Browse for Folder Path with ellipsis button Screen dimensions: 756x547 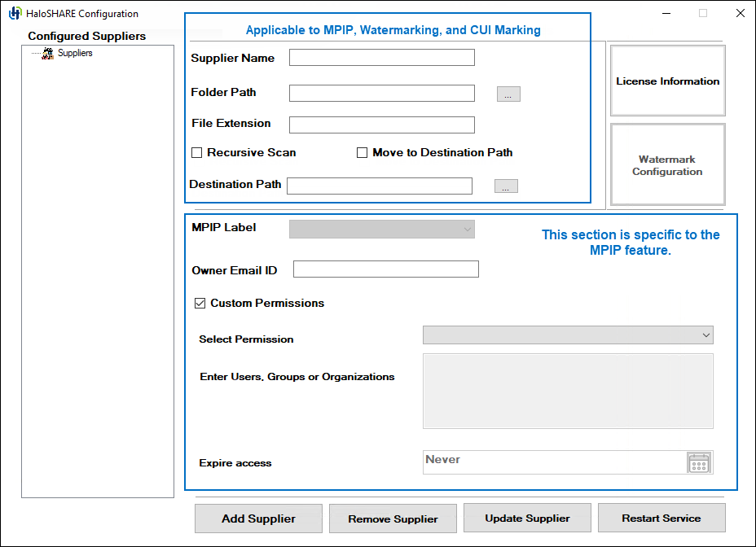pos(508,94)
